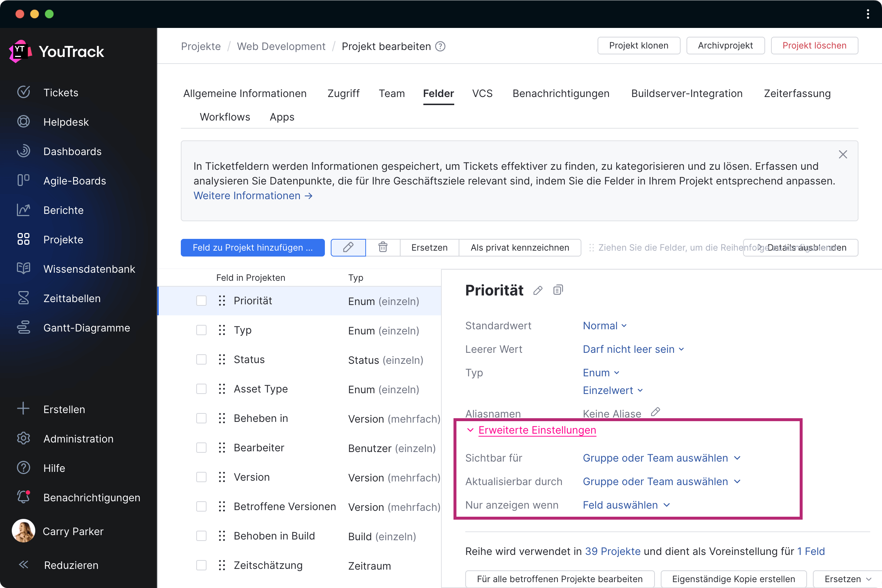The image size is (882, 588).
Task: Select the Felder tab
Action: pos(438,93)
